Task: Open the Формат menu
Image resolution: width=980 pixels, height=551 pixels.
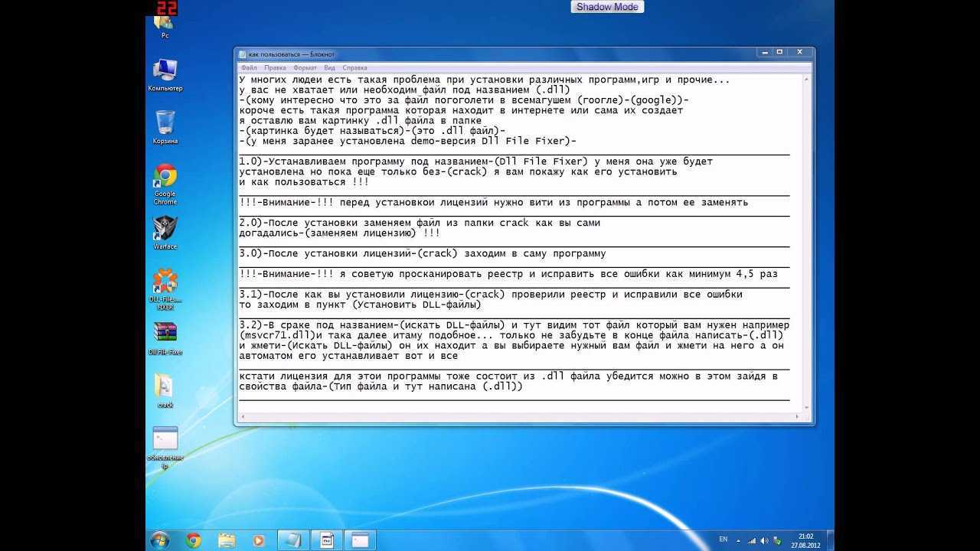Action: pyautogui.click(x=305, y=67)
